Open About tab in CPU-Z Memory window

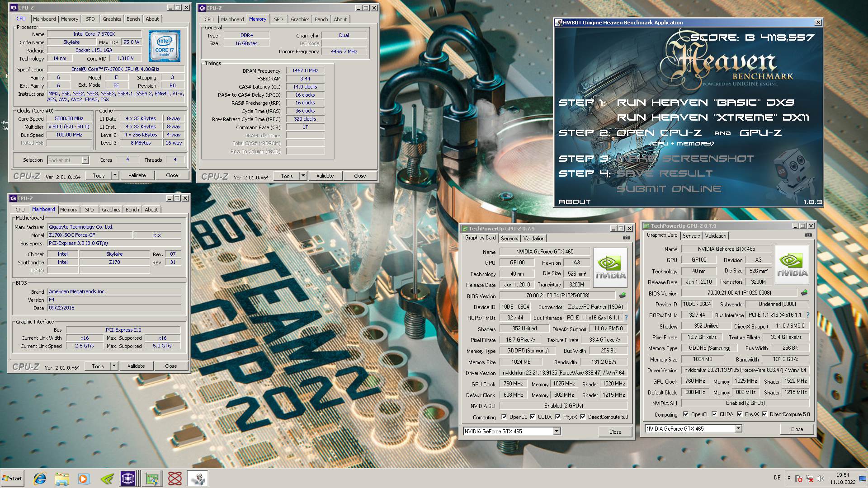pyautogui.click(x=340, y=19)
